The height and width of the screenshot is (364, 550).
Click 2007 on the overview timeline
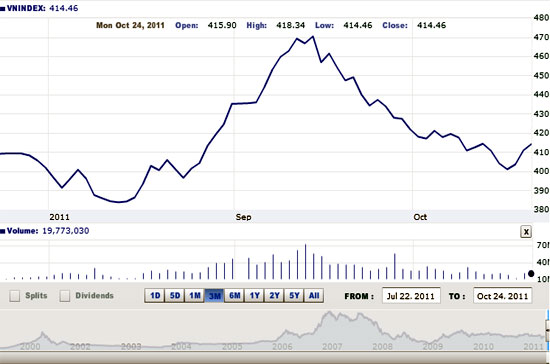click(332, 346)
